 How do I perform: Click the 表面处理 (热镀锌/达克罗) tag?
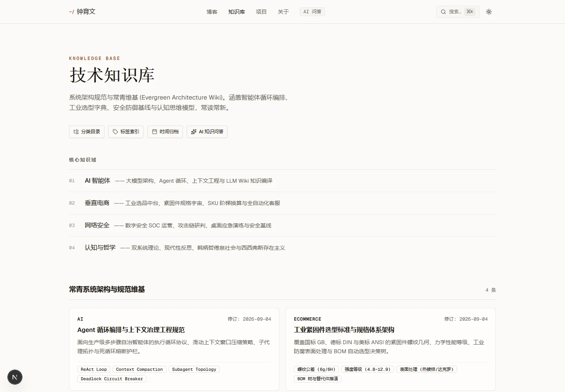coord(426,369)
